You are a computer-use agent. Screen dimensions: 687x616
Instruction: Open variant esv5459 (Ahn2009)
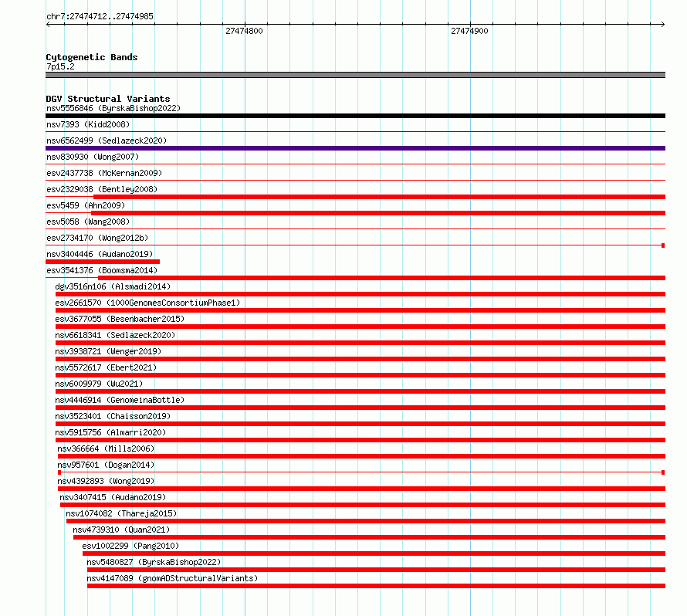[86, 205]
